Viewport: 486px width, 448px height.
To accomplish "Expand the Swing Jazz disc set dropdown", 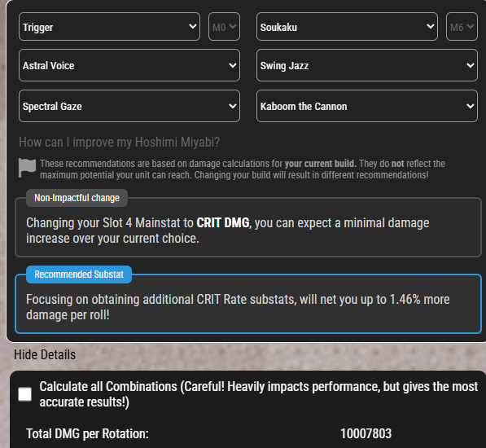I will [367, 65].
